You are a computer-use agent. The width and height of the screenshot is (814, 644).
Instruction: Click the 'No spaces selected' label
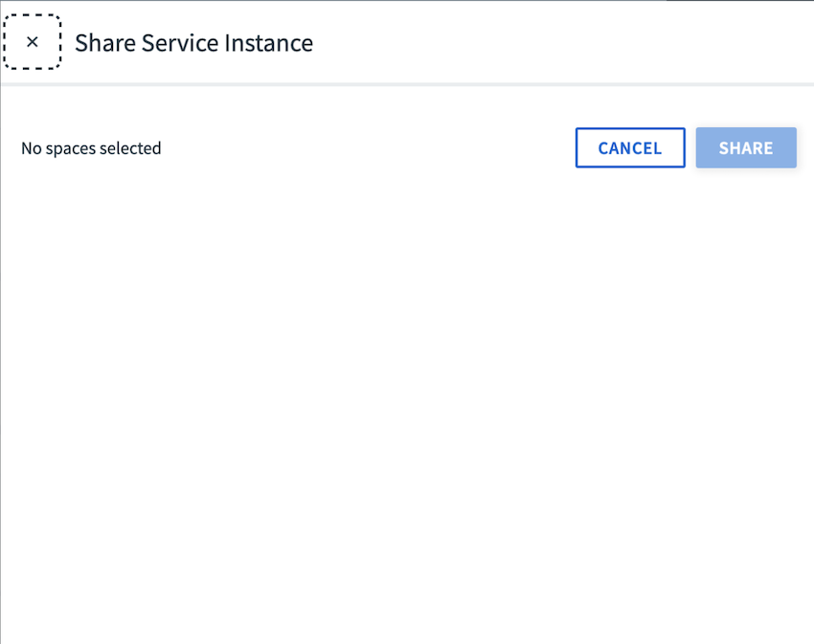(91, 148)
